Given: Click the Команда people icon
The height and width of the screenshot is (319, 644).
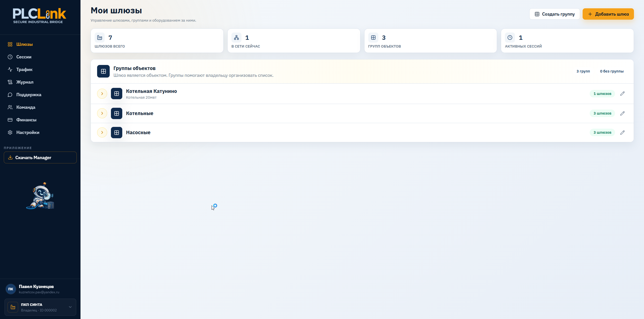Looking at the screenshot, I should click(x=10, y=107).
